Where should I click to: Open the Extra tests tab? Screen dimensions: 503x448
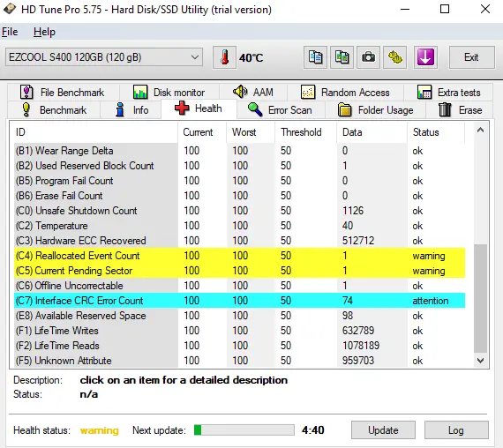449,93
